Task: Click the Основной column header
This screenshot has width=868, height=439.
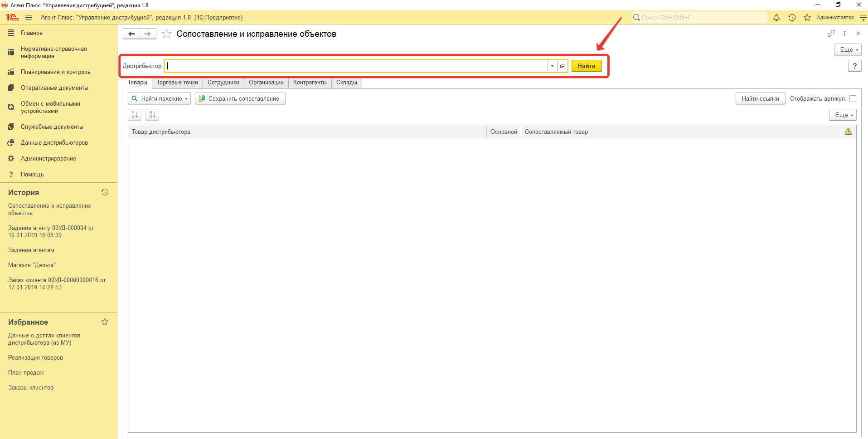Action: tap(504, 132)
